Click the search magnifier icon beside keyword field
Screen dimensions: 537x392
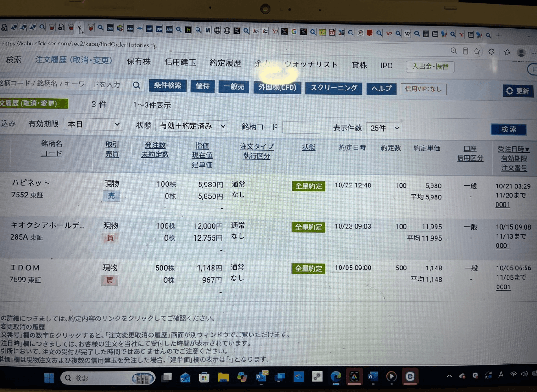point(136,85)
